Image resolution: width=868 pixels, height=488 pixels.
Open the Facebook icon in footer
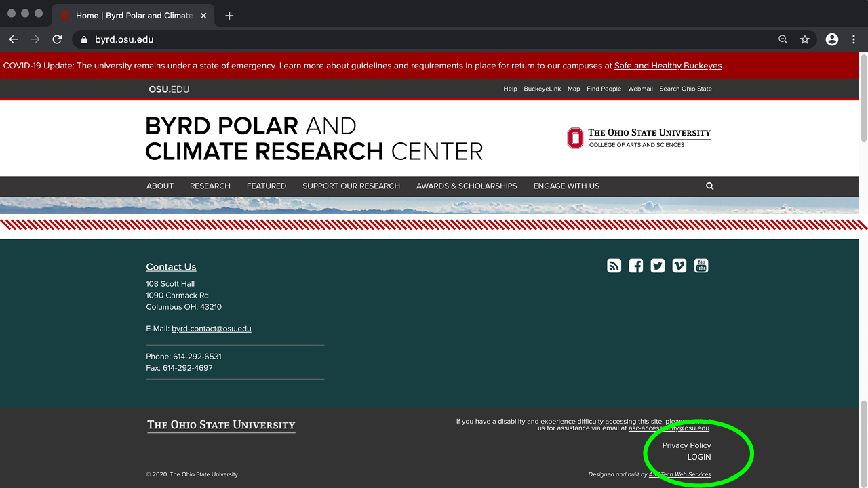point(635,266)
